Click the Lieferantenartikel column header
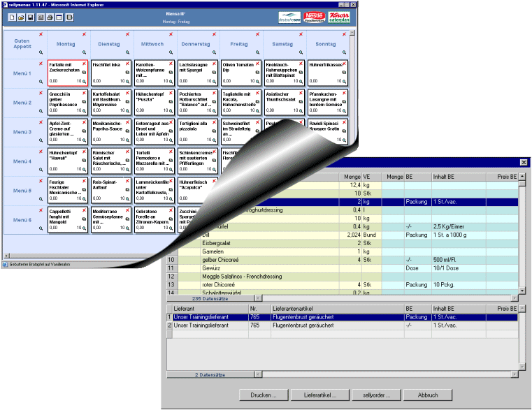This screenshot has height=410, width=532. tap(338, 309)
